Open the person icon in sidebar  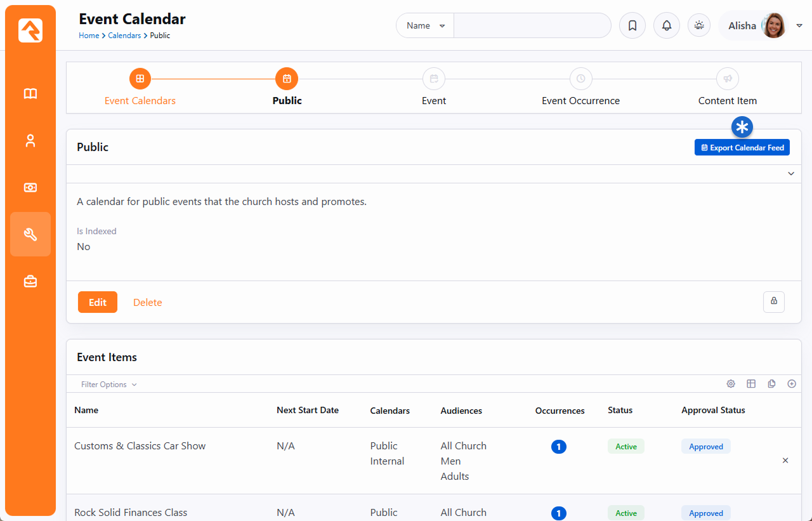point(30,141)
